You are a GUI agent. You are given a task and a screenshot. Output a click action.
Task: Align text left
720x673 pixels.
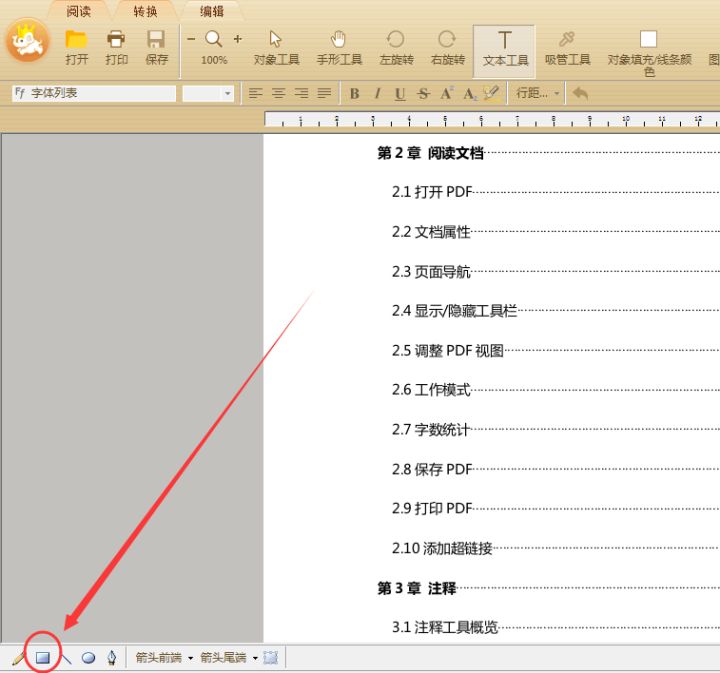(255, 94)
